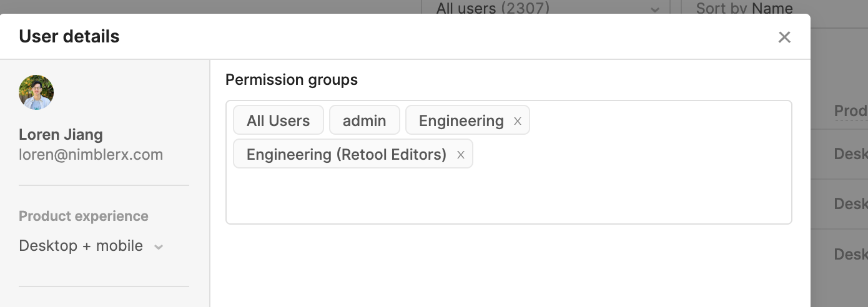Click Loren Jiang's profile avatar
Screen dimensions: 868x307
tap(36, 92)
